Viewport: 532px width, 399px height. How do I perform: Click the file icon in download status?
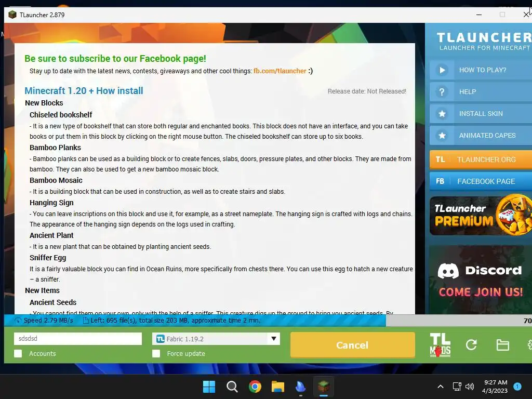86,320
